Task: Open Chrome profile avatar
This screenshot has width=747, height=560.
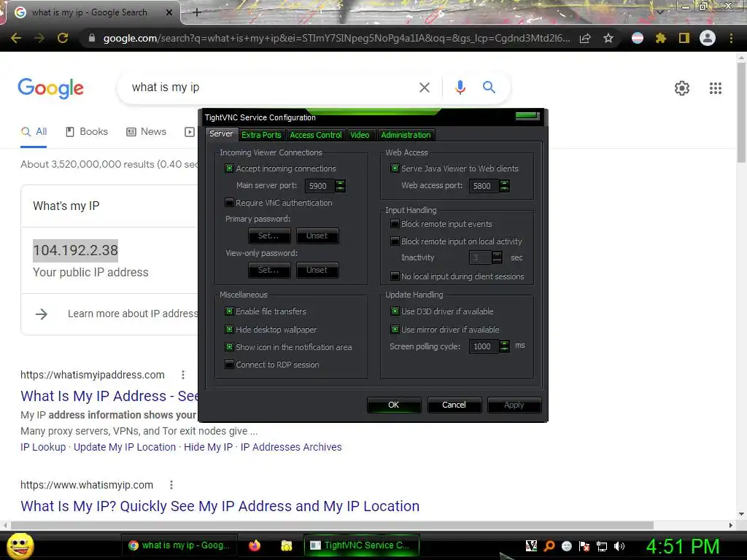Action: [708, 38]
